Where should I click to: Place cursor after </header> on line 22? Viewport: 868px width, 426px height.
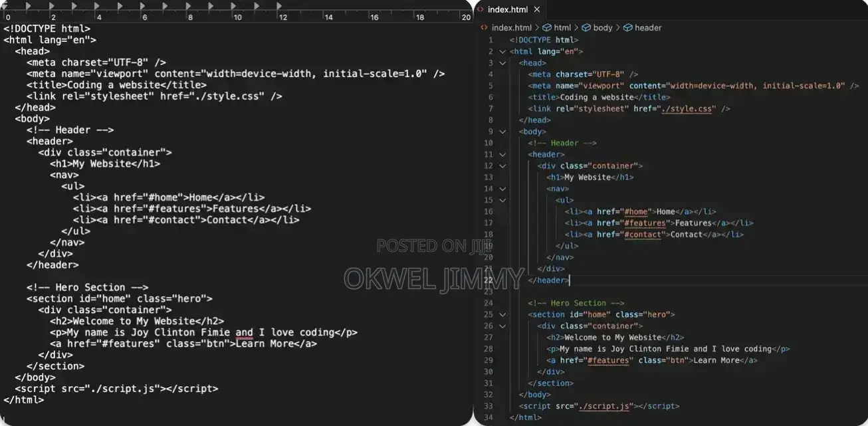570,280
